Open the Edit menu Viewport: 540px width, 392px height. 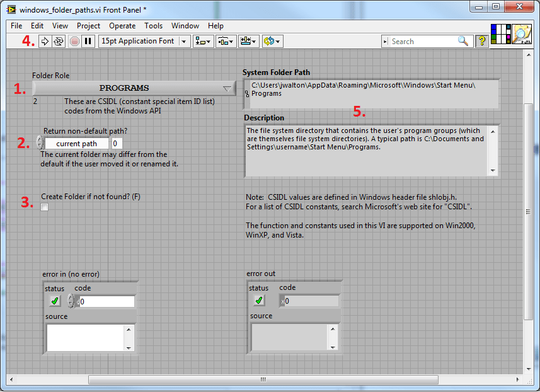point(37,26)
